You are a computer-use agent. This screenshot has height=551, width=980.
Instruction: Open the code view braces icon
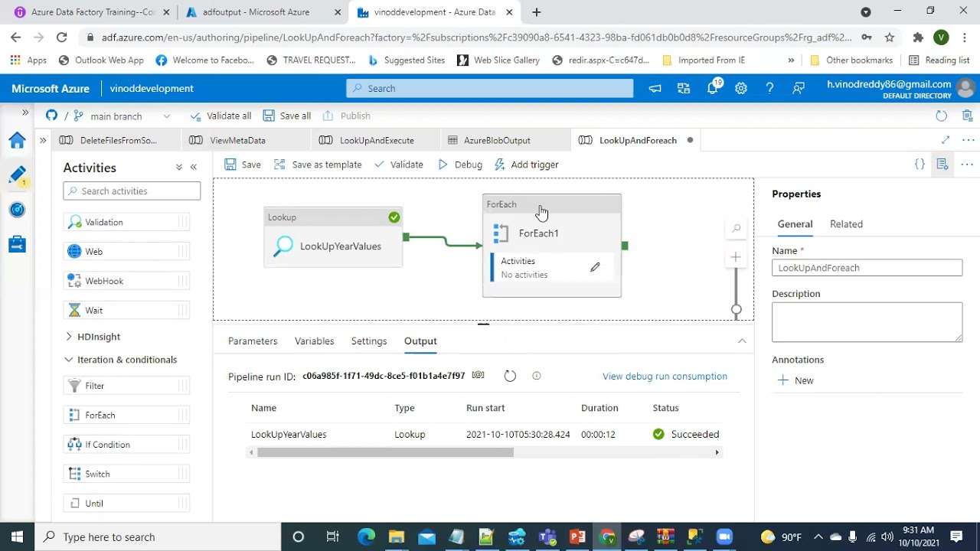point(920,165)
